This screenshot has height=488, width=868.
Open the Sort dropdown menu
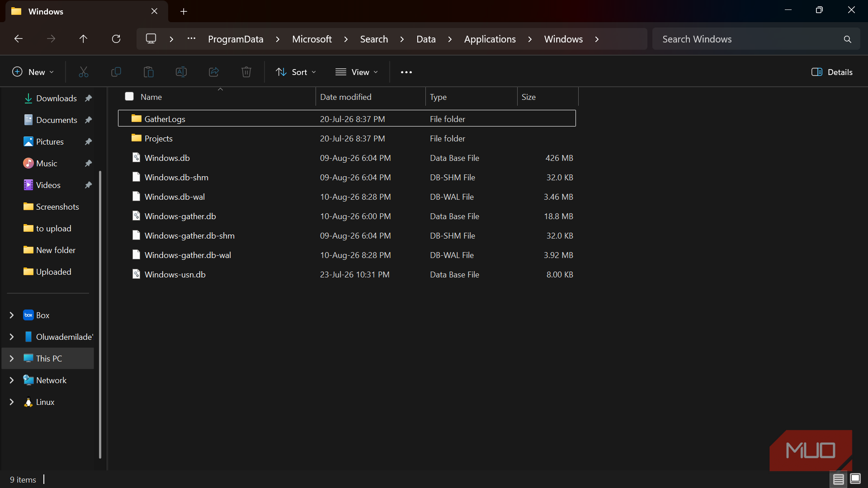point(296,72)
